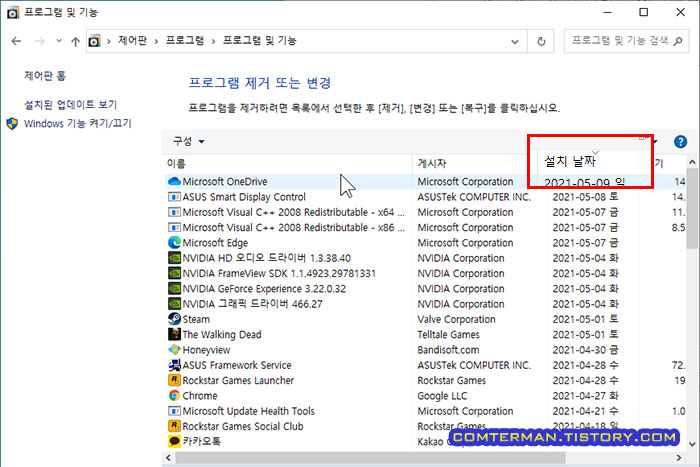Image resolution: width=700 pixels, height=467 pixels.
Task: Click the Visual C++ 2008 x64 icon
Action: 174,212
